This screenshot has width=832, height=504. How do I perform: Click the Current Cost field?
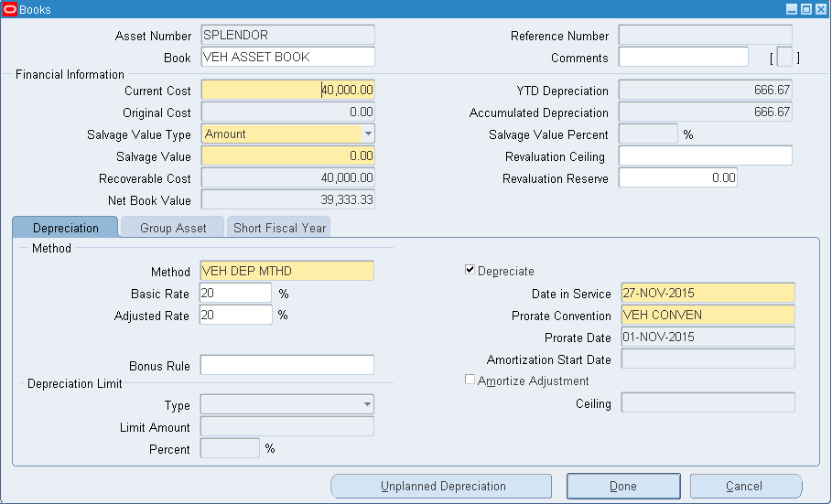(287, 90)
